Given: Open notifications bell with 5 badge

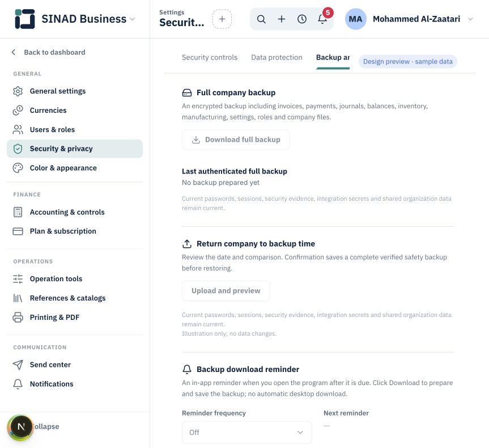Looking at the screenshot, I should [322, 19].
